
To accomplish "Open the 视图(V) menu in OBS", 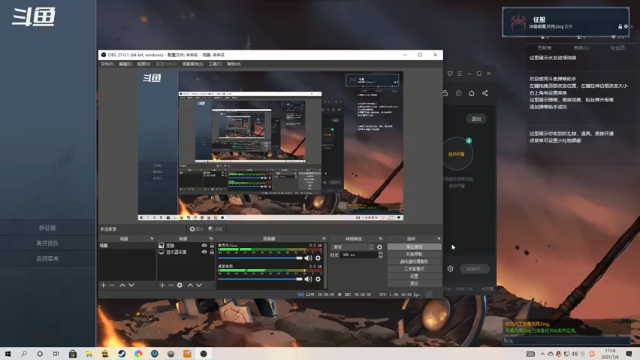I will 144,64.
